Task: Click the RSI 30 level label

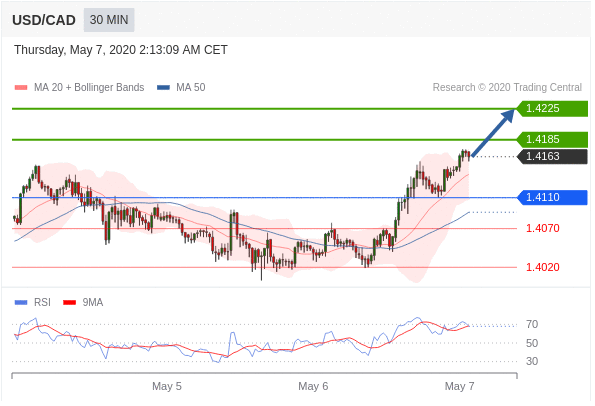Action: (532, 361)
